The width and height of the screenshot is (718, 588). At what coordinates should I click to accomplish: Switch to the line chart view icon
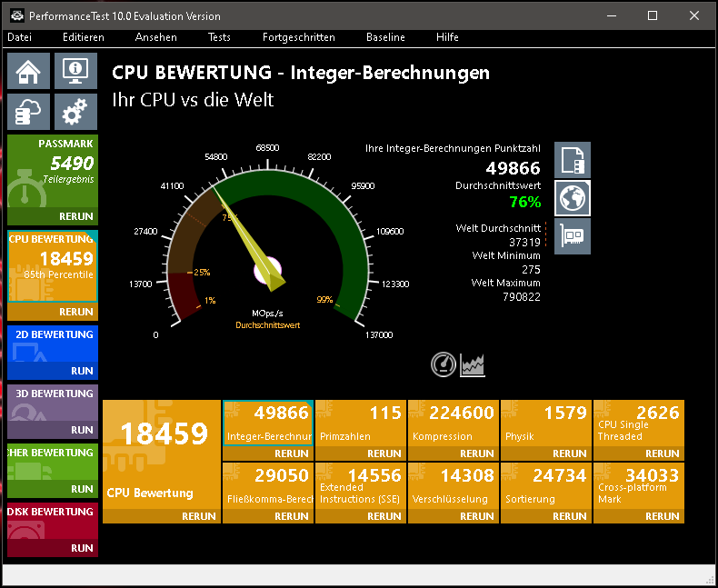(x=473, y=365)
